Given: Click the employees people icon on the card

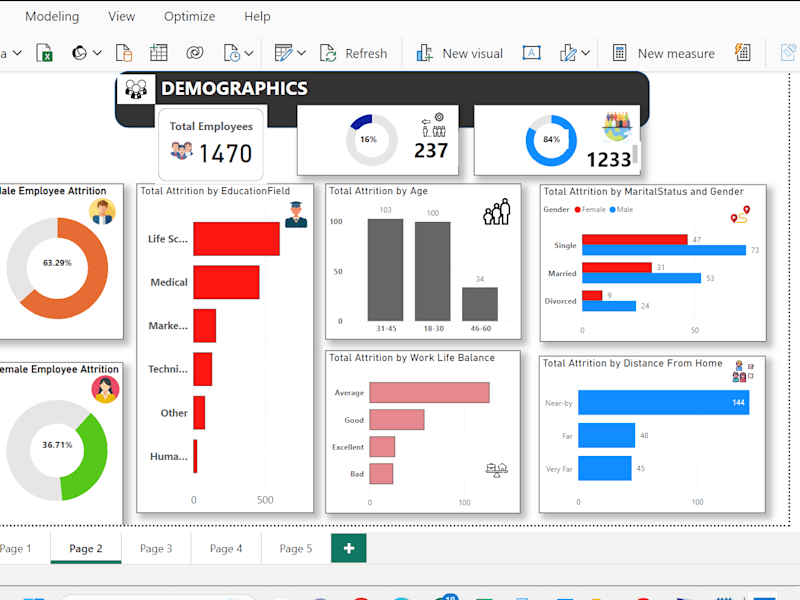Looking at the screenshot, I should tap(181, 151).
